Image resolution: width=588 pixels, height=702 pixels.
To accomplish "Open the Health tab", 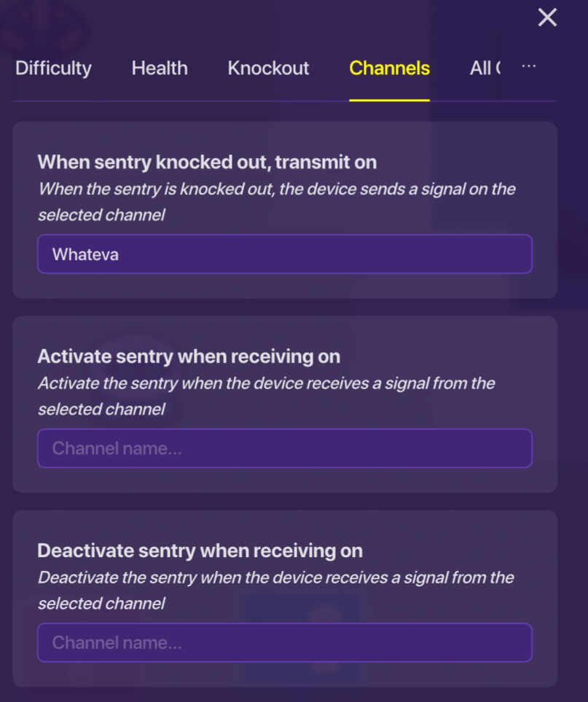I will click(160, 68).
